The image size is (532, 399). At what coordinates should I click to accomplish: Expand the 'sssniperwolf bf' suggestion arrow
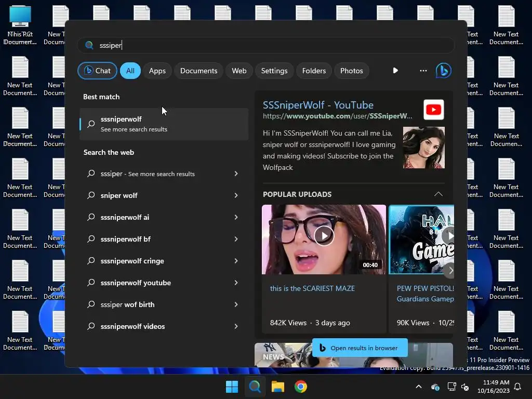tap(236, 239)
